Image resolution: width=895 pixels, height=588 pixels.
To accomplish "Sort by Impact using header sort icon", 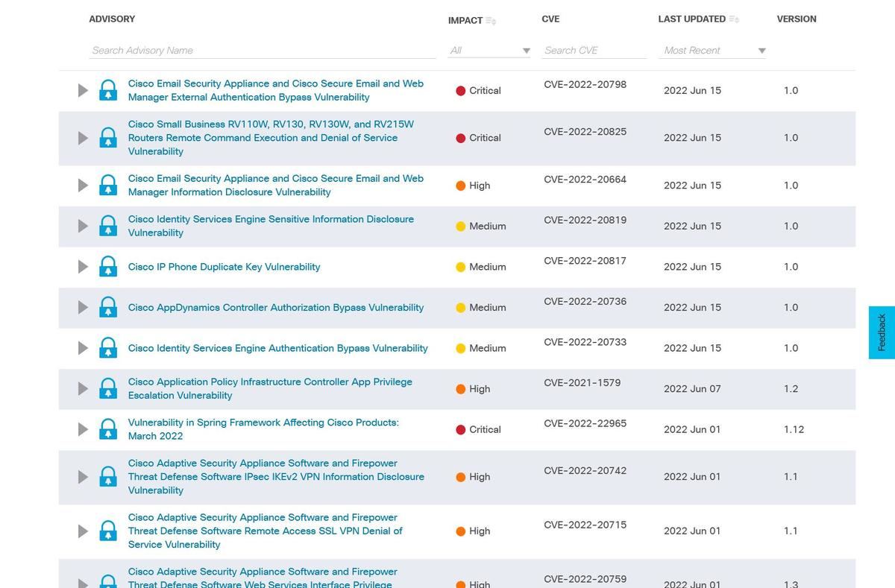I will (x=491, y=21).
